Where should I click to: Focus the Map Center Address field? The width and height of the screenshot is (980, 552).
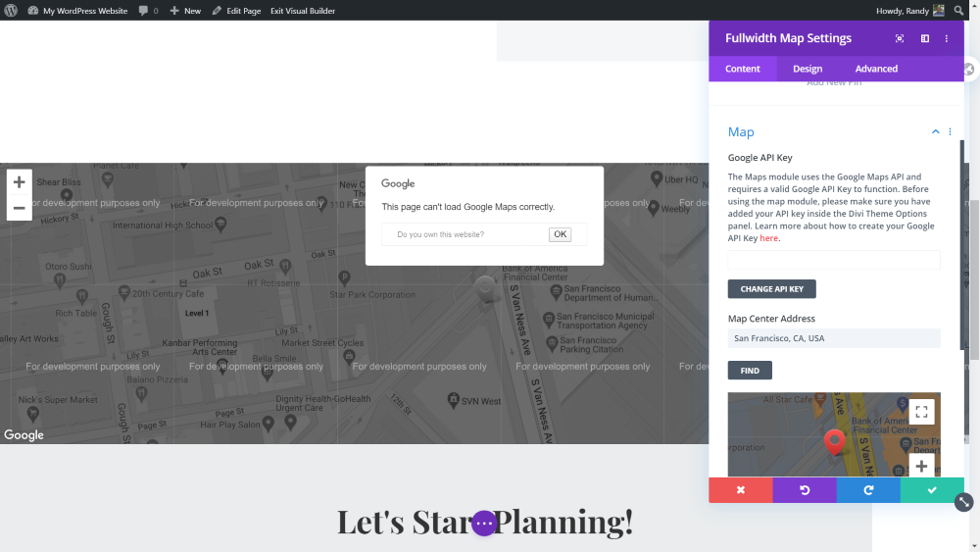click(x=834, y=338)
